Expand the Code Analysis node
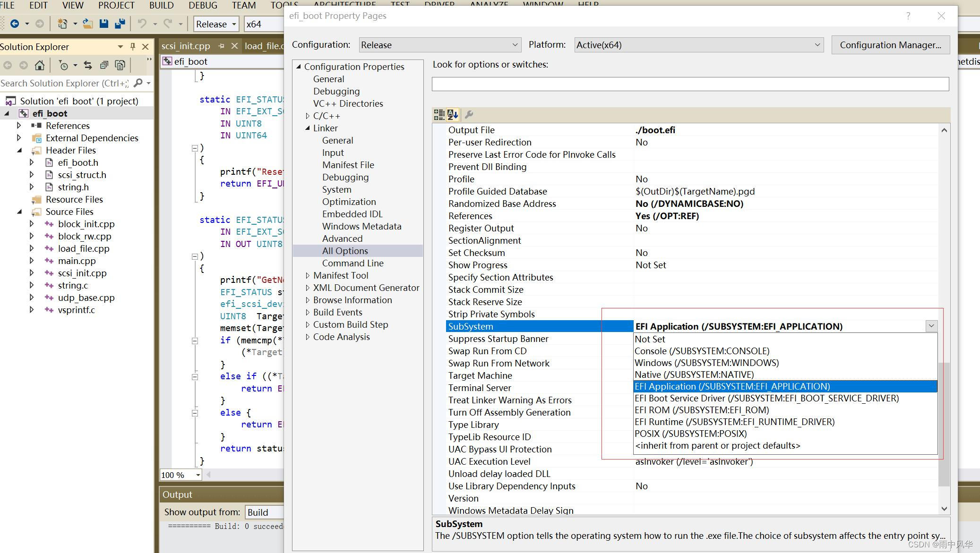Screen dimensions: 980x553 [308, 337]
